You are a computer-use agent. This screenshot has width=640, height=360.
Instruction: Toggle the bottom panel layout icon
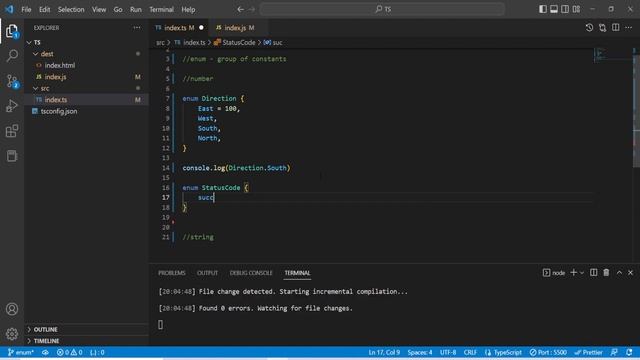point(554,9)
